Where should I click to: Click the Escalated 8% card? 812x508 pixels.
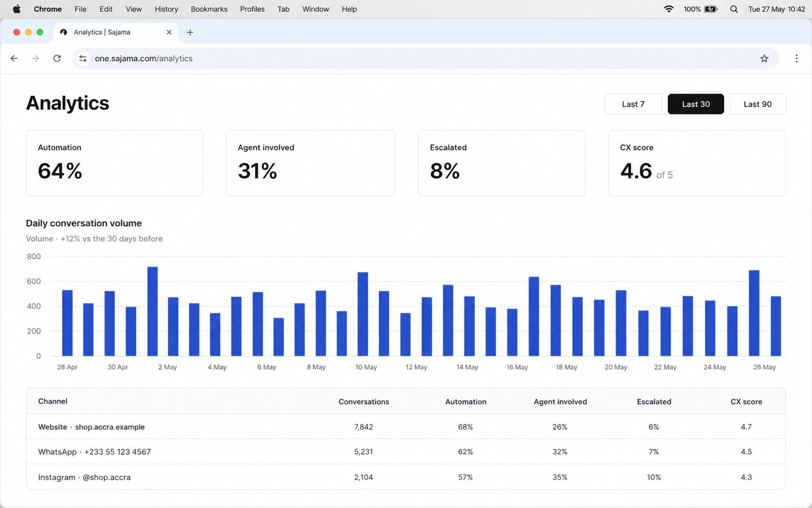(x=501, y=163)
